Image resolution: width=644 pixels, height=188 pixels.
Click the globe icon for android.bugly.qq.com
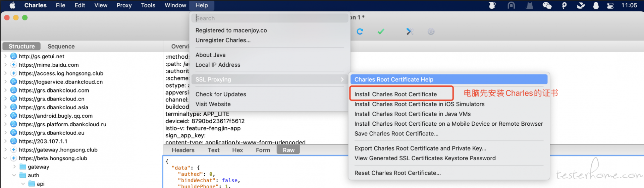tap(13, 116)
